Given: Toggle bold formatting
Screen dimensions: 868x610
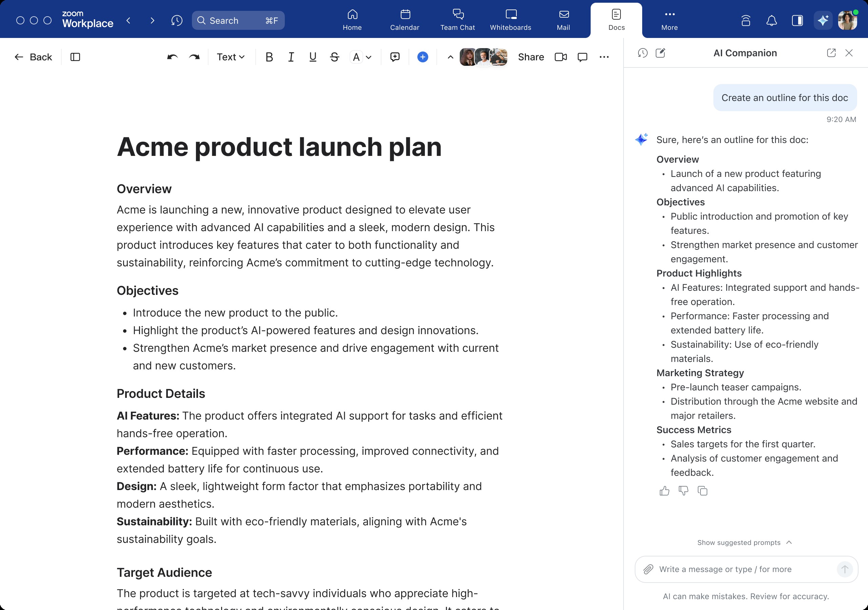Looking at the screenshot, I should tap(269, 57).
